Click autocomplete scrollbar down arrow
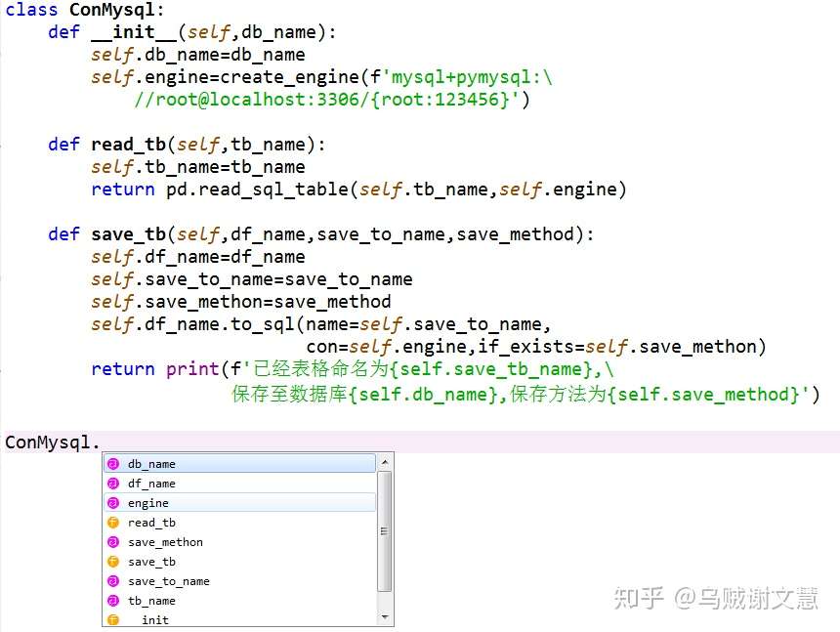The image size is (840, 632). (x=385, y=617)
